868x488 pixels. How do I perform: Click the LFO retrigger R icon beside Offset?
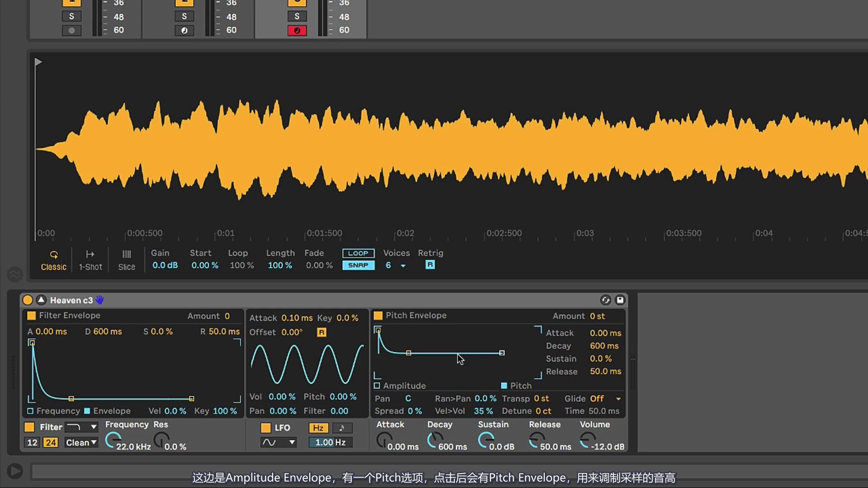click(x=321, y=332)
